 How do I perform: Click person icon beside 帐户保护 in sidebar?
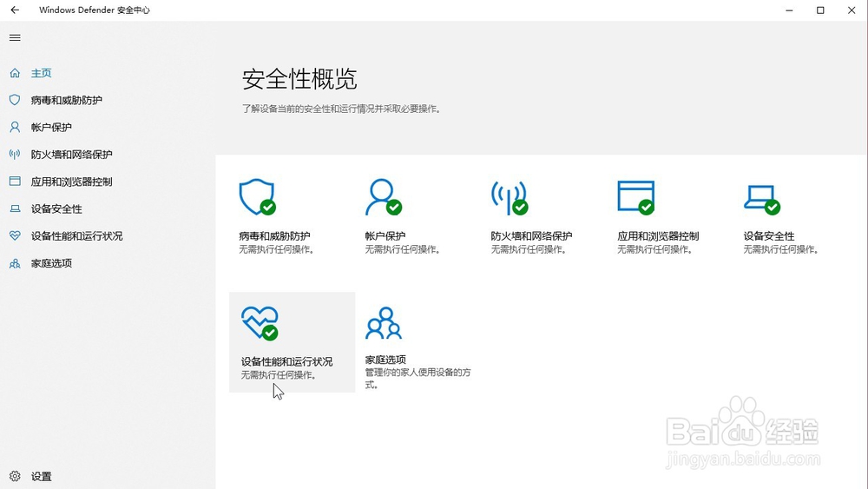pos(15,128)
